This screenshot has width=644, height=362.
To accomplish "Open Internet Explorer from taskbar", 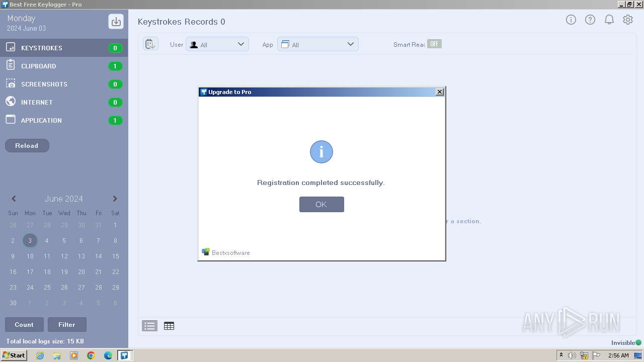I will (40, 355).
